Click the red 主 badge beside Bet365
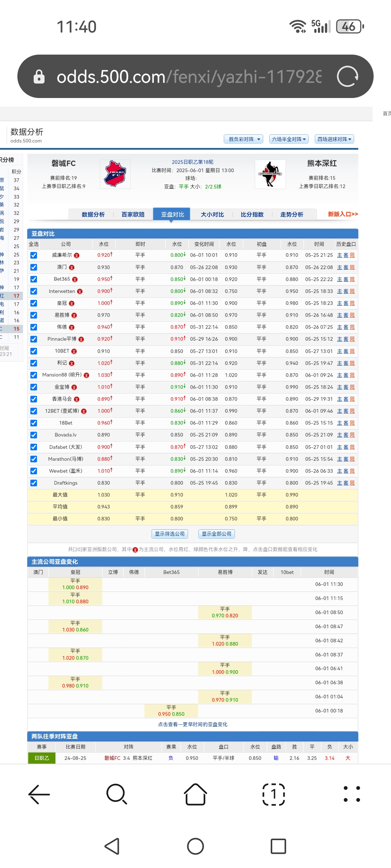Screen dimensions: 391x868 tap(75, 279)
